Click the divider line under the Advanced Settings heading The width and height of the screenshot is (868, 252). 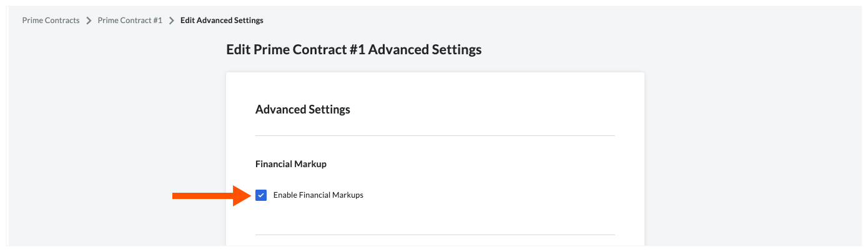click(435, 135)
